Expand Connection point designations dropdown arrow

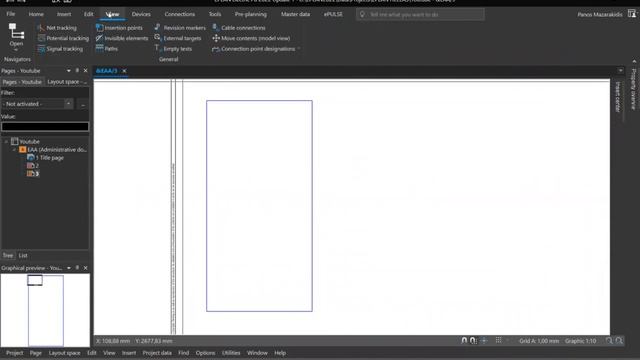point(299,49)
